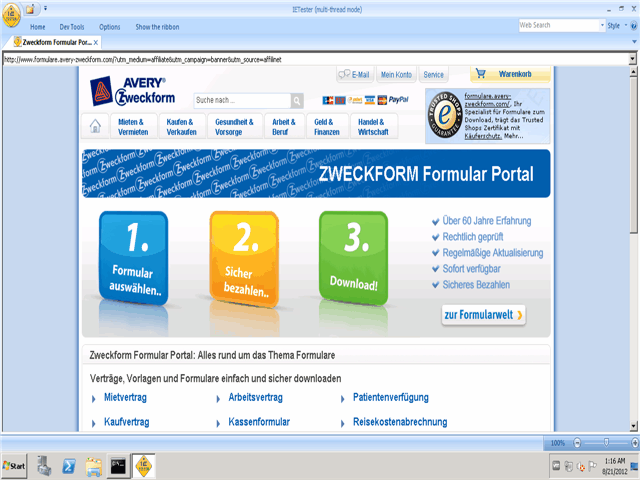This screenshot has height=480, width=640.
Task: Click the blue Formular auswählen tile
Action: pyautogui.click(x=133, y=258)
